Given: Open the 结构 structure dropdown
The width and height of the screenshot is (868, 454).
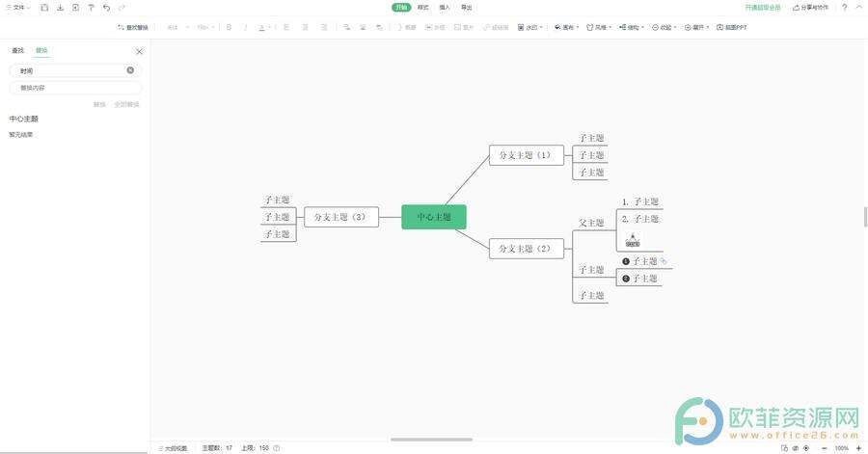Looking at the screenshot, I should (632, 27).
